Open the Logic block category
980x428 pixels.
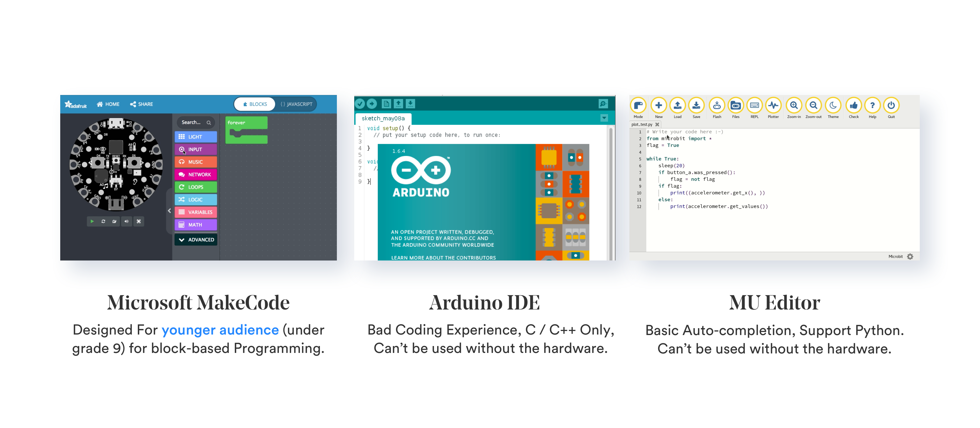[196, 199]
